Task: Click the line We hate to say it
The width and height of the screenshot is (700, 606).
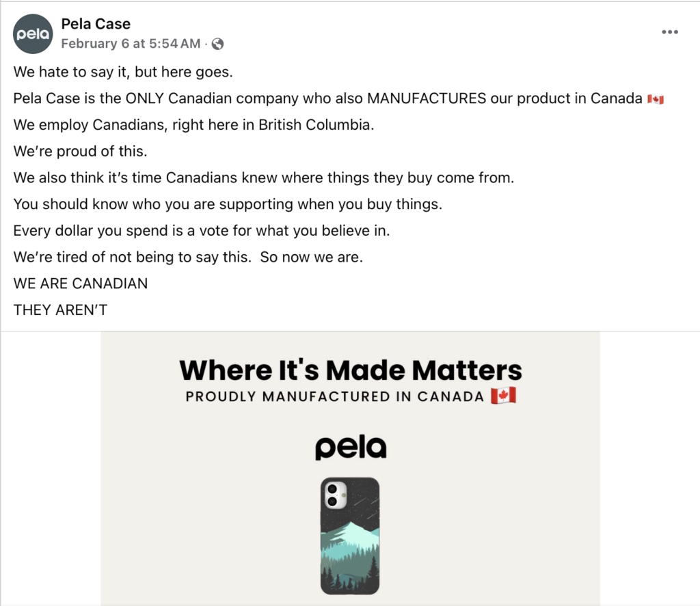Action: pos(123,72)
